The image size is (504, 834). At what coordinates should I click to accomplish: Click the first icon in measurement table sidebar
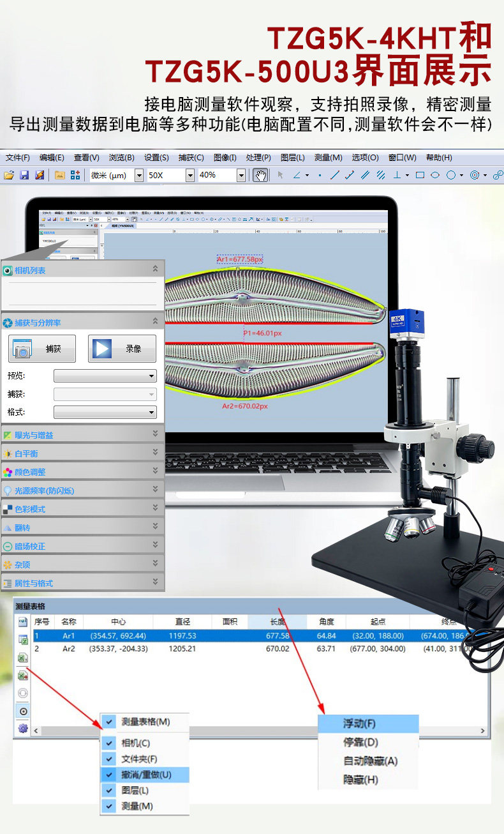(22, 622)
